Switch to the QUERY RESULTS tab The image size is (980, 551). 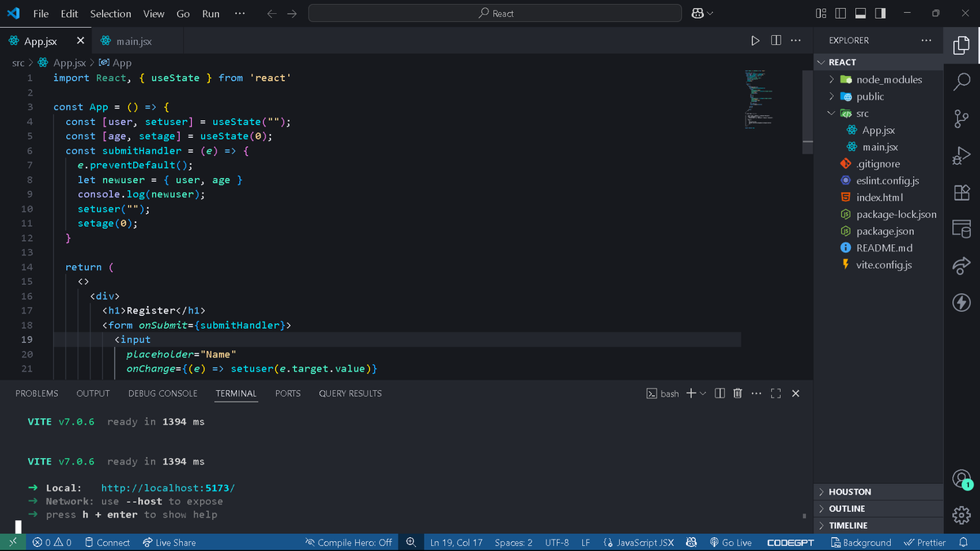[350, 393]
